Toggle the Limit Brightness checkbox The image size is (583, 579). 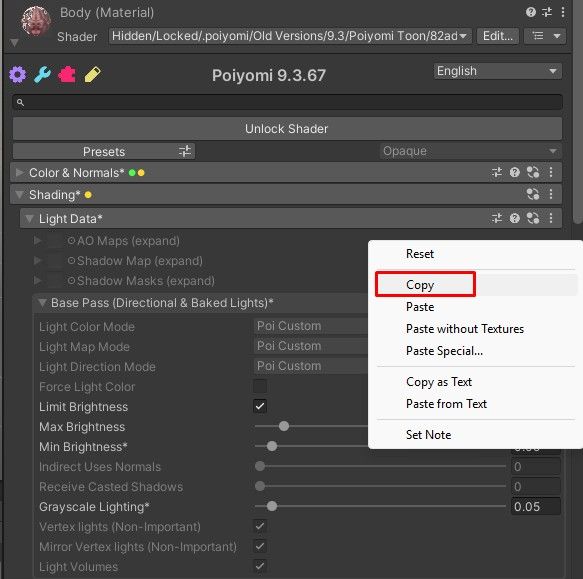pos(260,406)
